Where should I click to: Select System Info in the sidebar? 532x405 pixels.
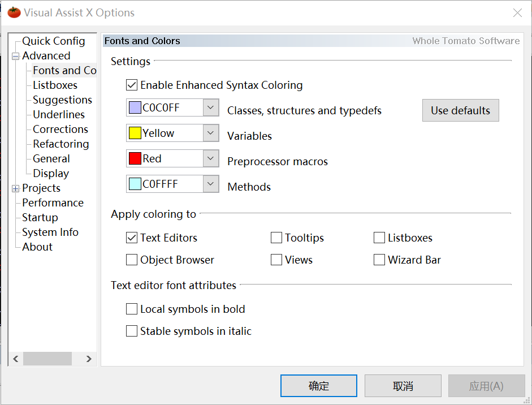[50, 232]
